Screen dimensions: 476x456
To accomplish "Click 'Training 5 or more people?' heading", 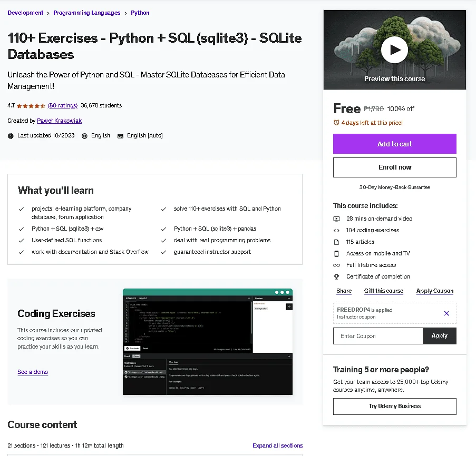I will point(381,370).
